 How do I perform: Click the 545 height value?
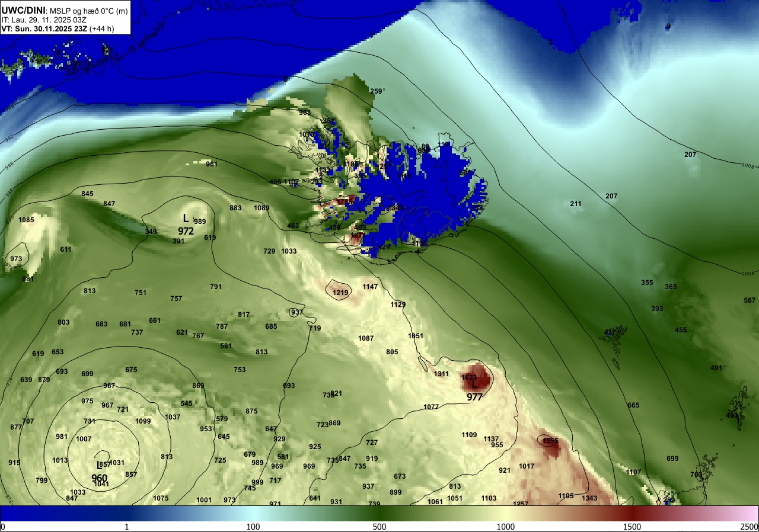[x=186, y=403]
